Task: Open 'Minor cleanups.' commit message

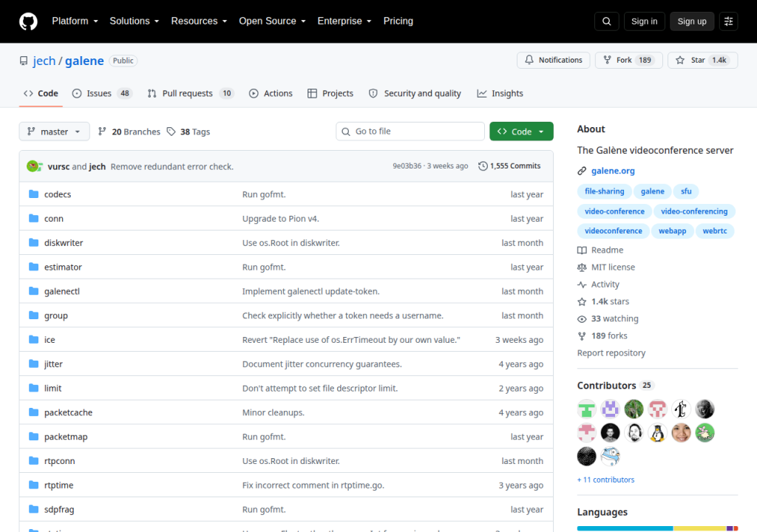Action: click(x=274, y=413)
